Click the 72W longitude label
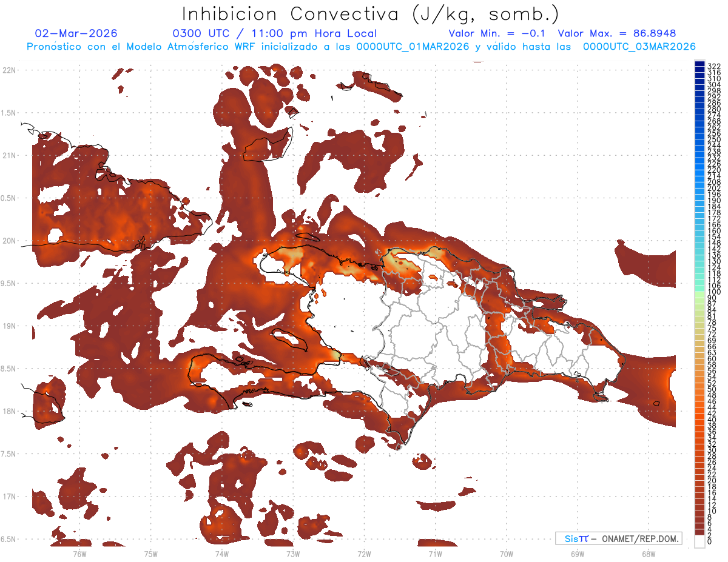The height and width of the screenshot is (562, 728). pos(364,554)
